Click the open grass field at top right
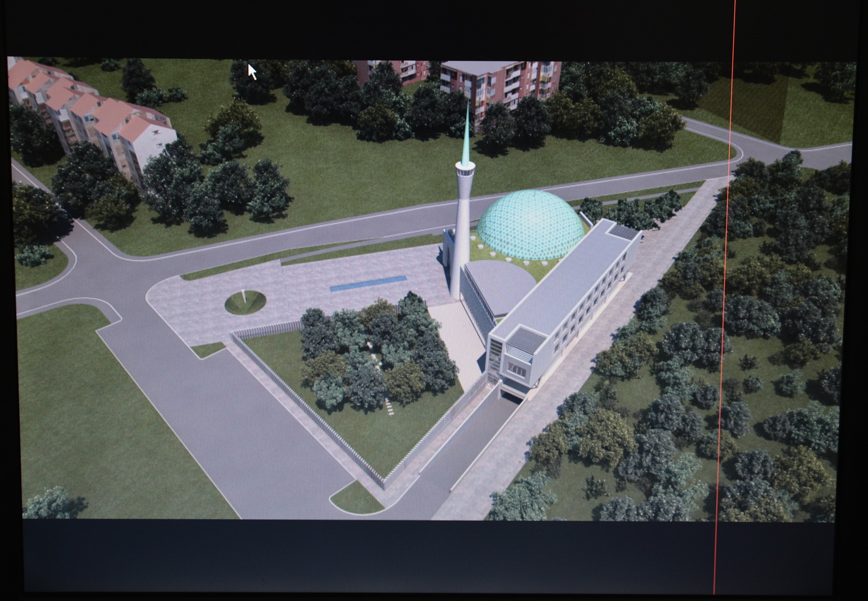The image size is (868, 601). tap(780, 108)
